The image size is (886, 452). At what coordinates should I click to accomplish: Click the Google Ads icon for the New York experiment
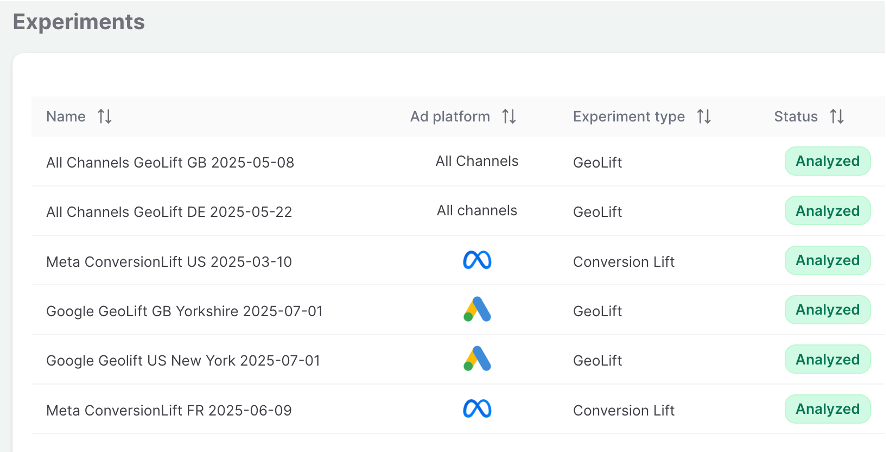[x=477, y=359]
